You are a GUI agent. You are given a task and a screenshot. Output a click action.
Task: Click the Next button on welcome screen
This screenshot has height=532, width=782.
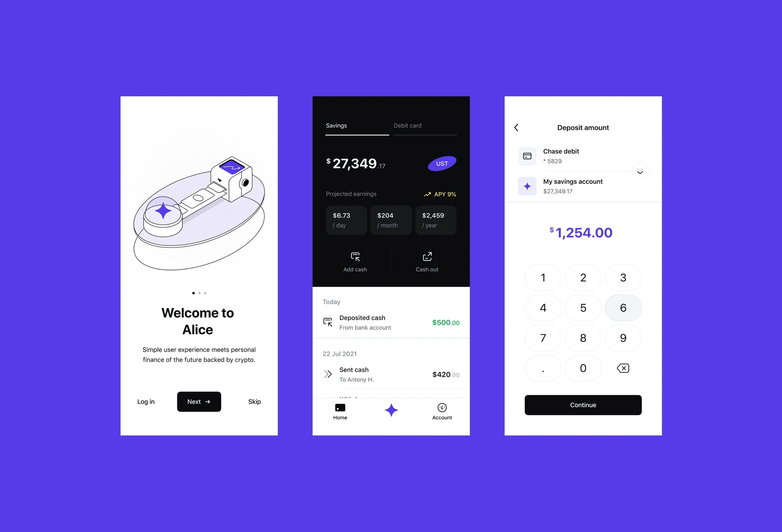point(199,401)
